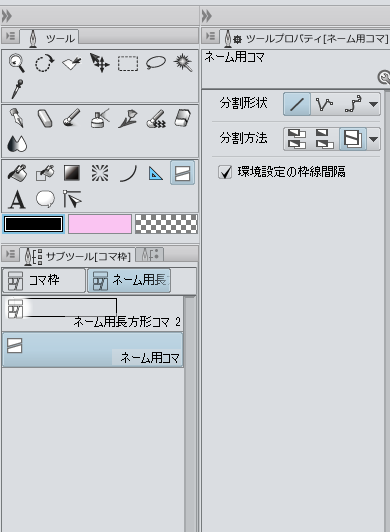390x532 pixels.
Task: Select the Decoration tool
Action: 128,118
